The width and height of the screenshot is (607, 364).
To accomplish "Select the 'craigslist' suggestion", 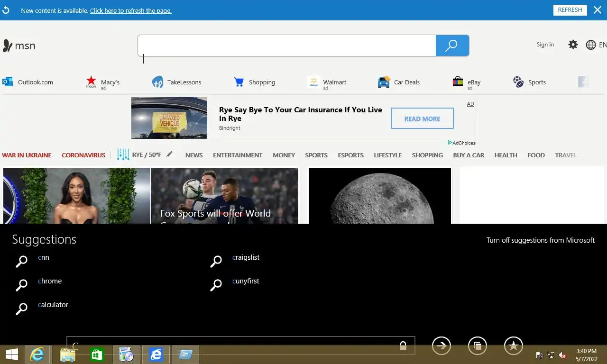I will [246, 257].
